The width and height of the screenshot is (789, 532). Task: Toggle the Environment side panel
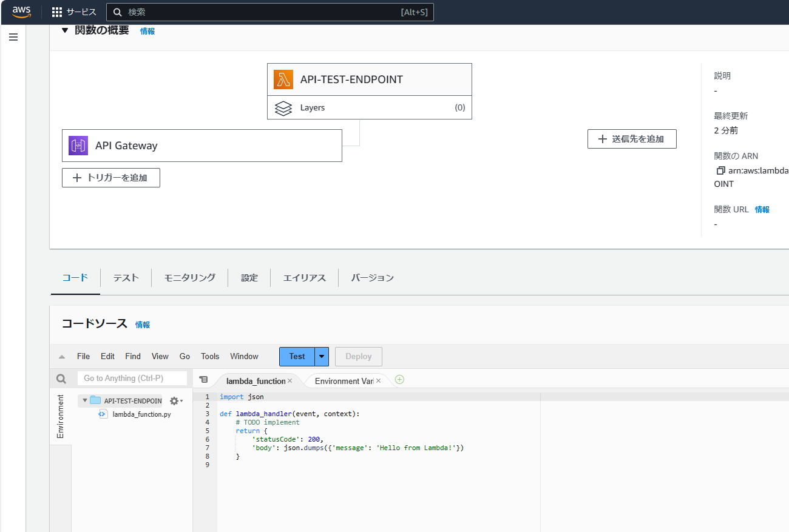point(60,416)
